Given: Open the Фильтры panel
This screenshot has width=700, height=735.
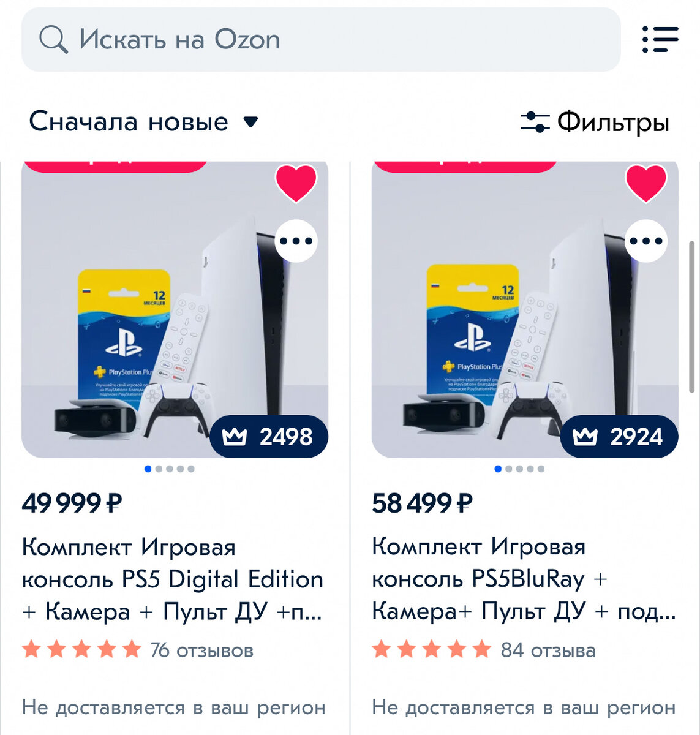Looking at the screenshot, I should click(x=595, y=122).
